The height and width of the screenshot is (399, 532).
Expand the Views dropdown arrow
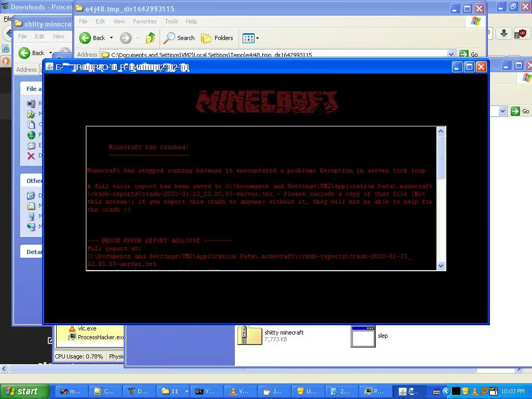(258, 38)
